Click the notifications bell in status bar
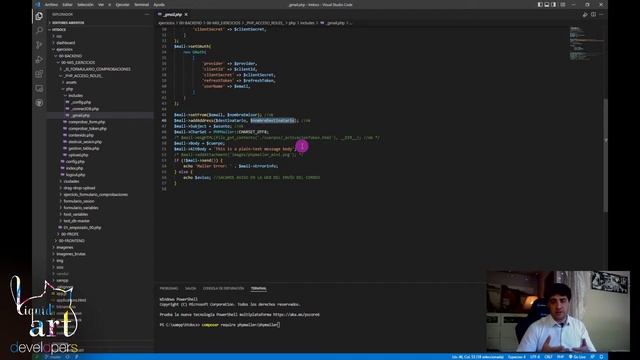Viewport: 640px width, 360px height. point(601,357)
